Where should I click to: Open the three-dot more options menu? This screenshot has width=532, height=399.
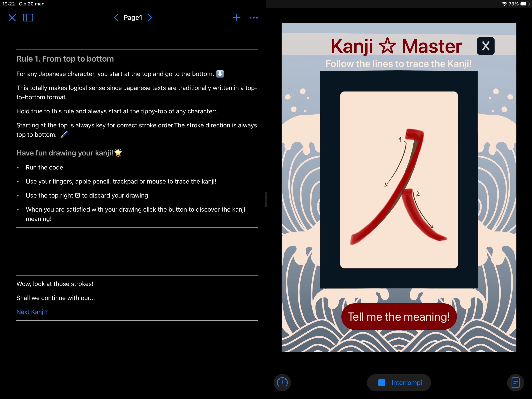[254, 18]
